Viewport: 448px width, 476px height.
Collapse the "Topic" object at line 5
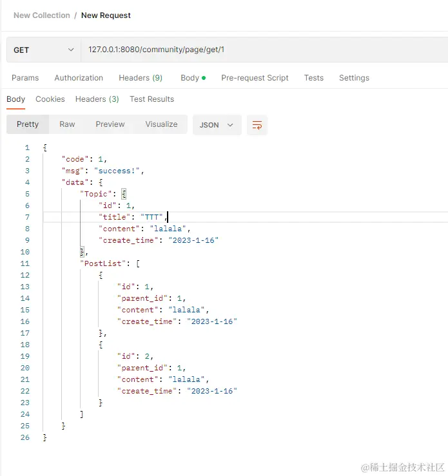(x=124, y=194)
